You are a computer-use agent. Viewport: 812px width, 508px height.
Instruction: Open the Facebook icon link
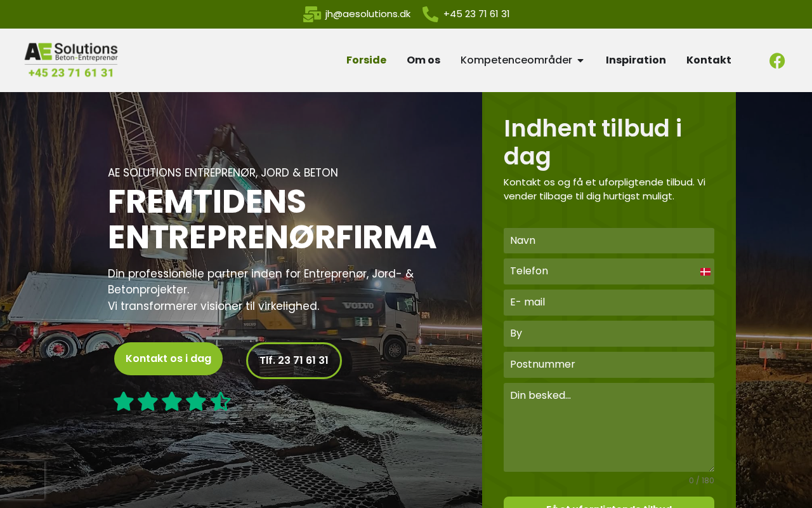click(777, 60)
